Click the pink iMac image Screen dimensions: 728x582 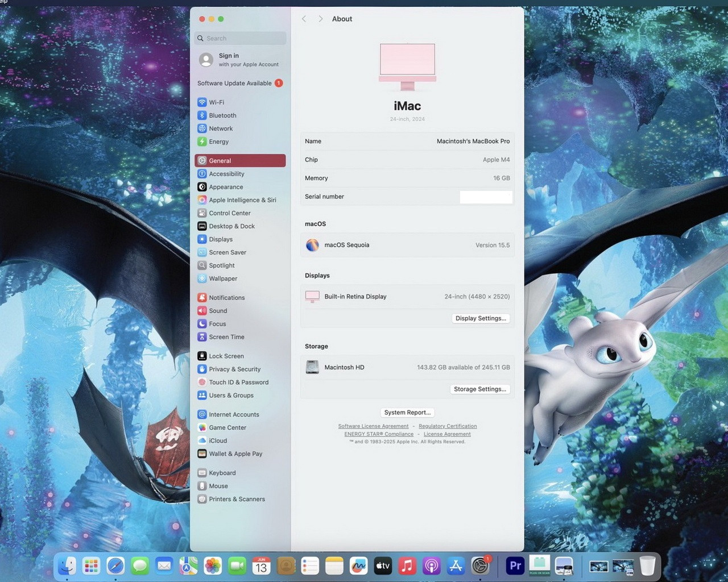tap(407, 66)
